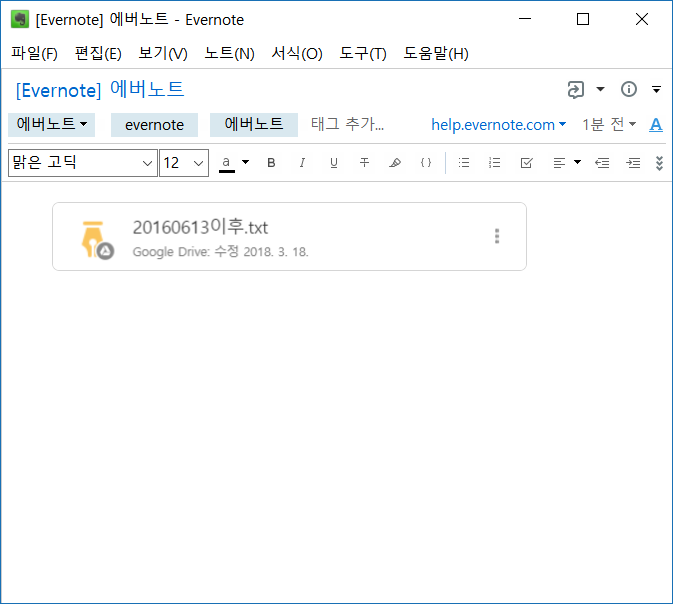Select the evernote tag
The height and width of the screenshot is (604, 673).
[x=155, y=125]
